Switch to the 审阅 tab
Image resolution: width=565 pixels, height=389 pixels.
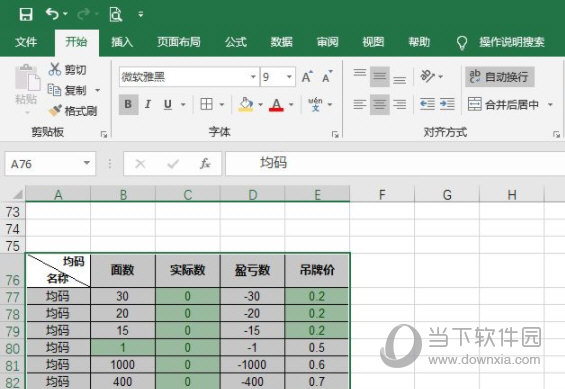[x=327, y=42]
